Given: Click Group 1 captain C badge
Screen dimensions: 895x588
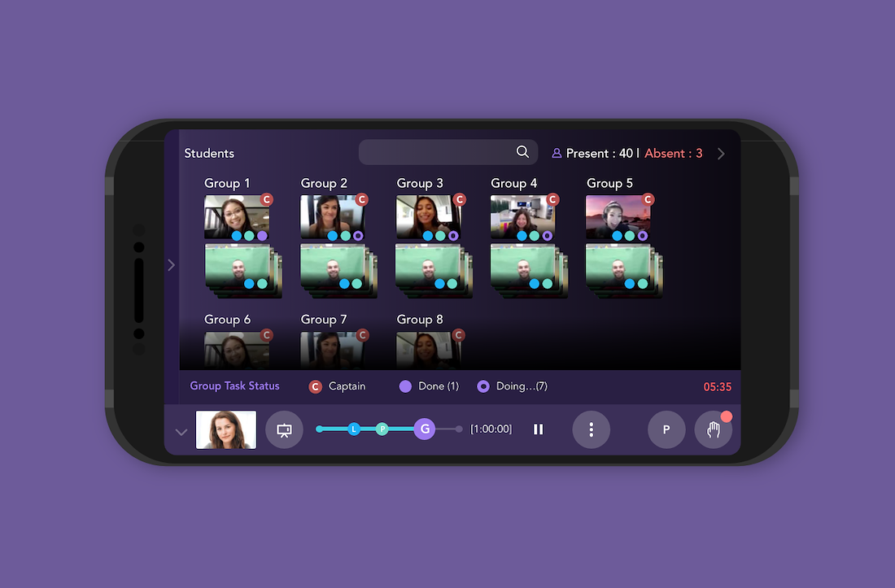Looking at the screenshot, I should pos(267,199).
